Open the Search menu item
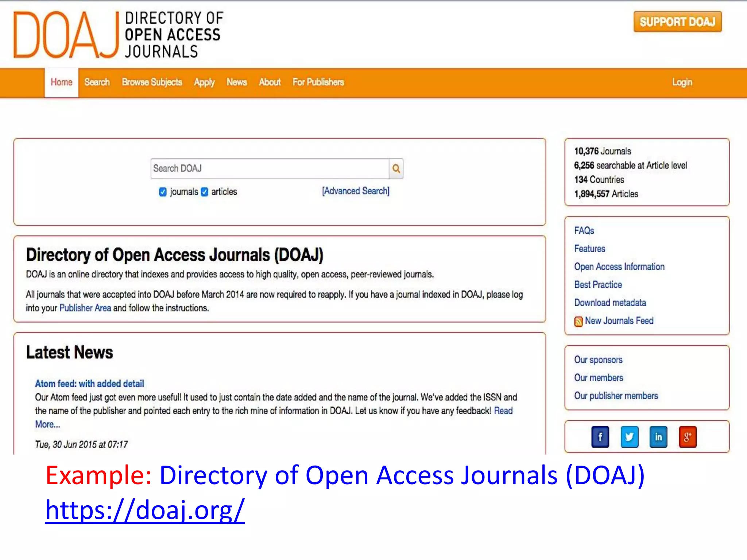747x560 pixels. pos(97,82)
